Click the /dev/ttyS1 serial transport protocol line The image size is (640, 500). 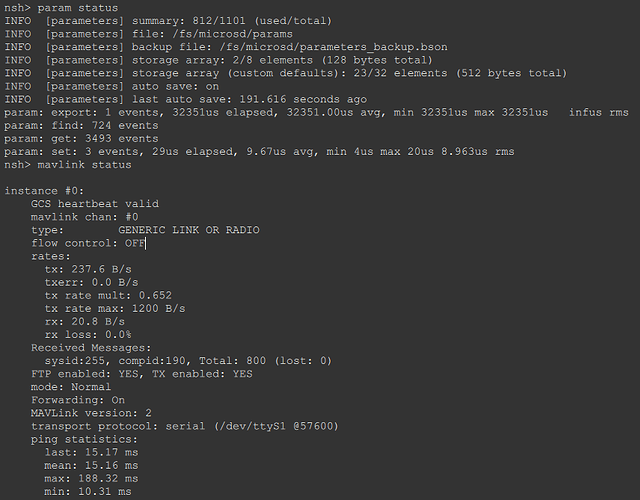pos(185,424)
